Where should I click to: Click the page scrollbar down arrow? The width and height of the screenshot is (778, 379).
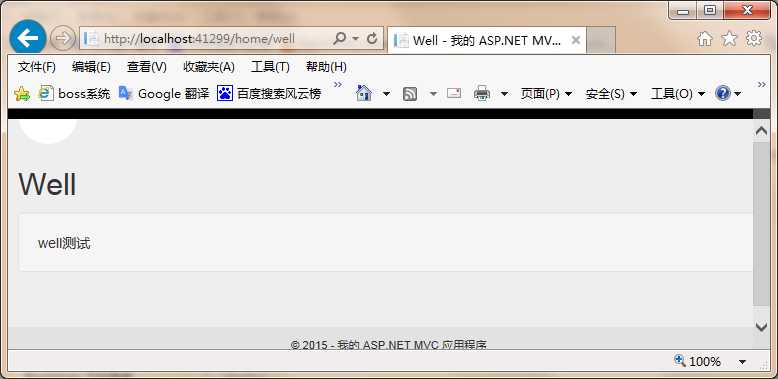click(x=761, y=327)
